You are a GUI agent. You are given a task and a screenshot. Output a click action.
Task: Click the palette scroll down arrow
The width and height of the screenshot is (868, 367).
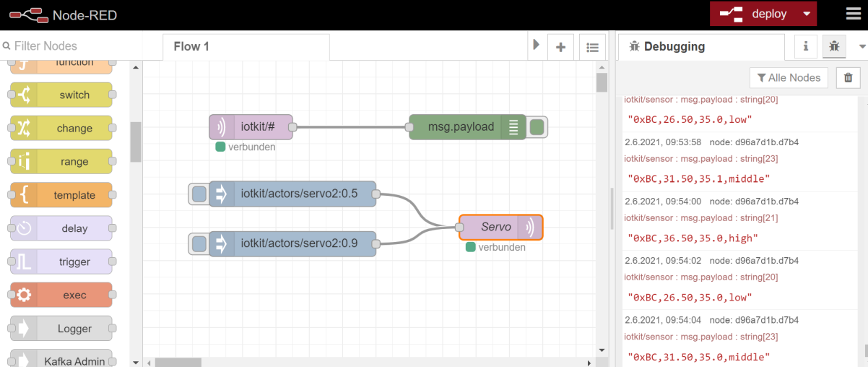point(136,361)
